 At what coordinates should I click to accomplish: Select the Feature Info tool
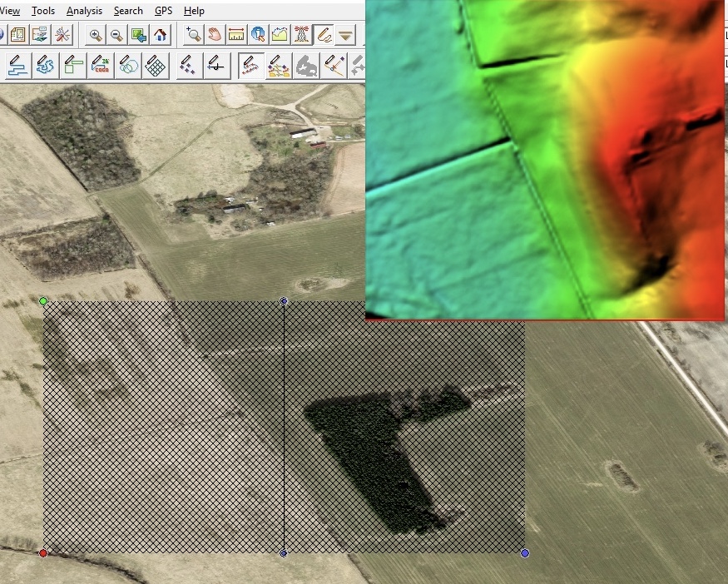click(x=258, y=35)
